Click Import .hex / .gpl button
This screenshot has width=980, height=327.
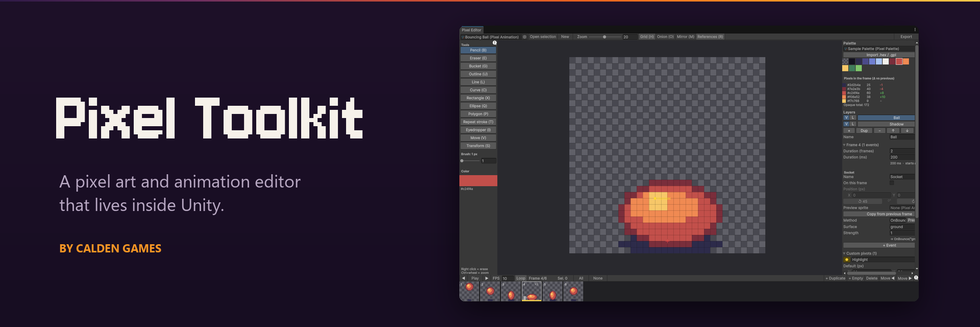point(879,55)
